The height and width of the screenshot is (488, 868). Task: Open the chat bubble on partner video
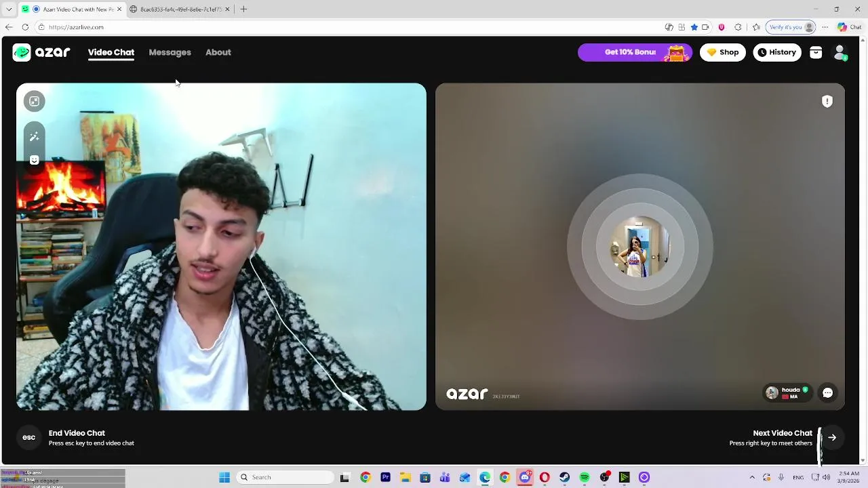pos(827,392)
